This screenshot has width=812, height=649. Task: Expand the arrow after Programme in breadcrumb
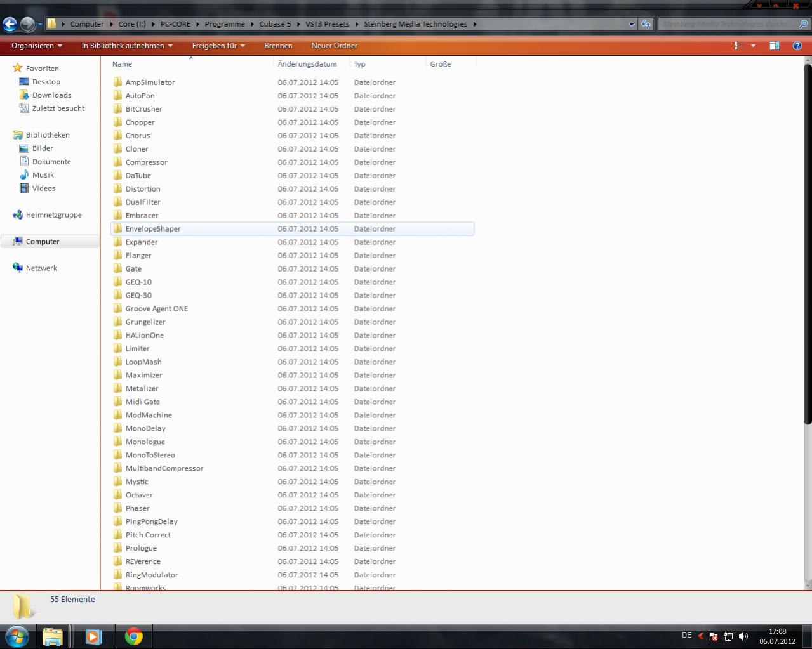click(252, 24)
